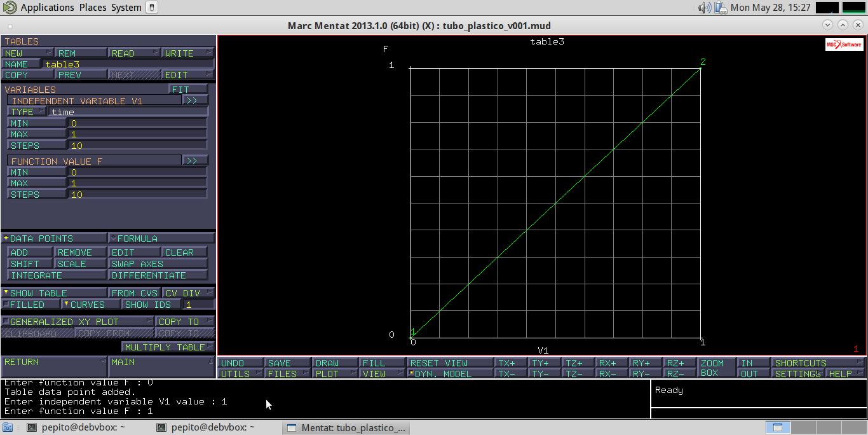
Task: Click the SAVE button
Action: [288, 363]
